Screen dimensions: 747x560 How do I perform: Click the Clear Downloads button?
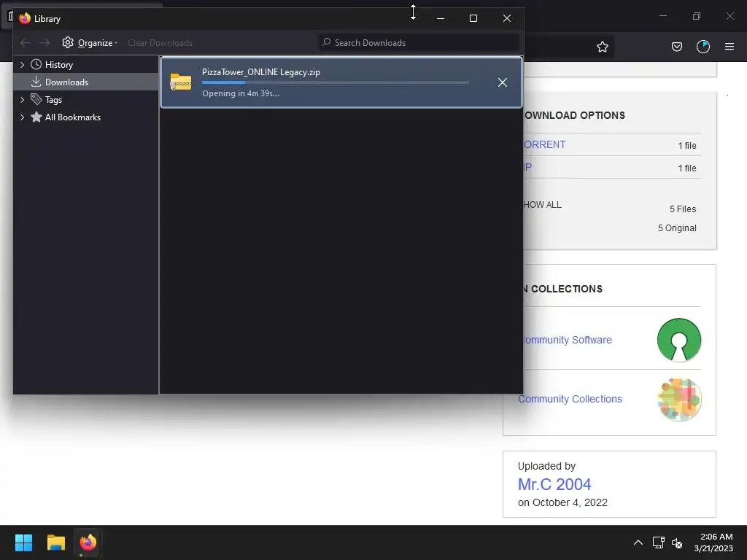160,43
